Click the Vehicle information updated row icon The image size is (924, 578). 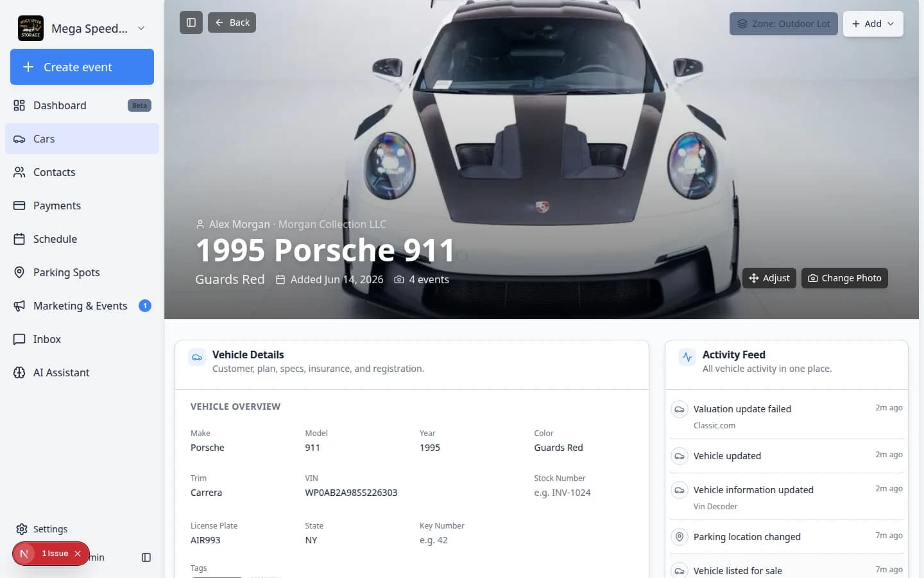680,490
